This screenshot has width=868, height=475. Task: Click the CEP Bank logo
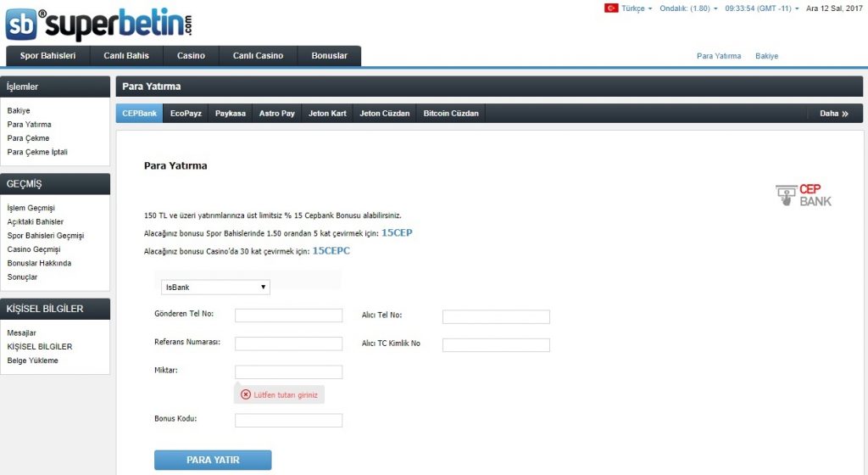click(804, 195)
